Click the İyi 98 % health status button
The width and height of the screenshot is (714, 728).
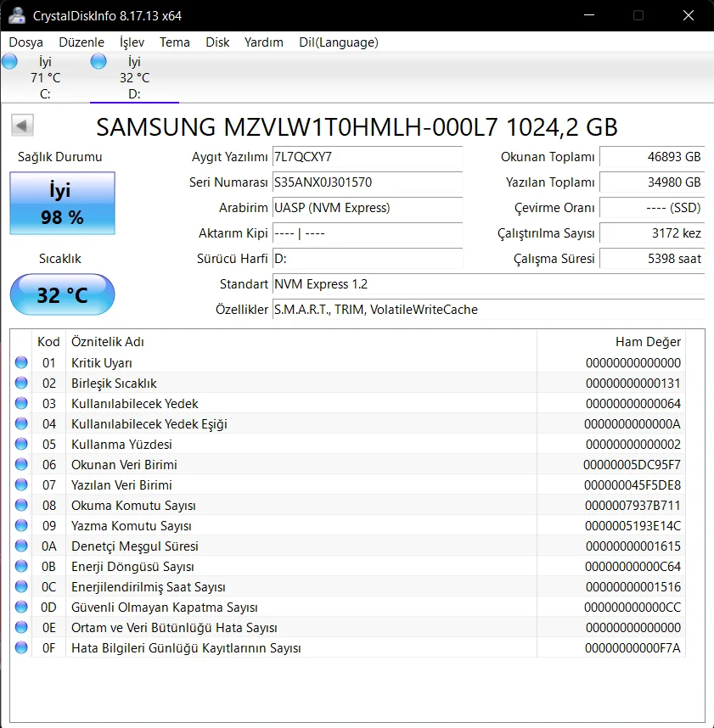[62, 204]
